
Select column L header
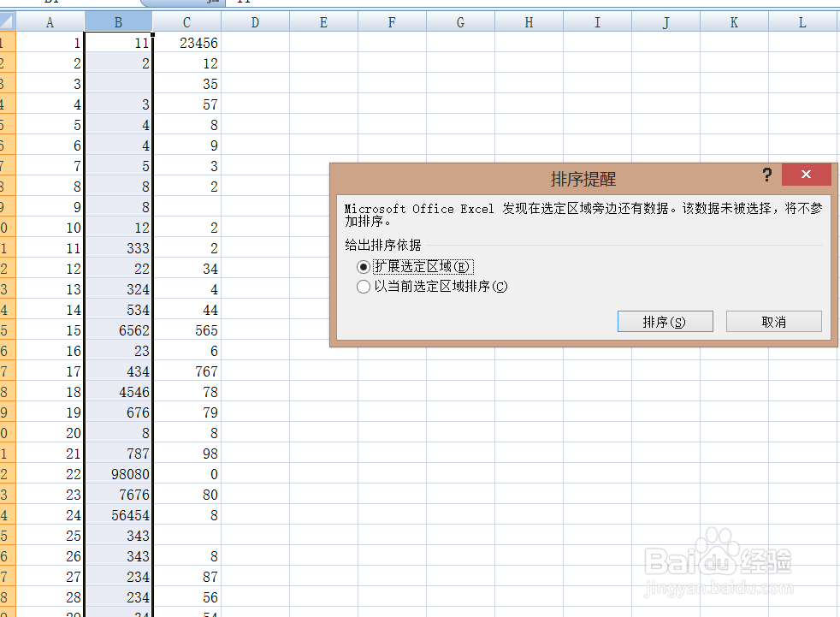(802, 21)
